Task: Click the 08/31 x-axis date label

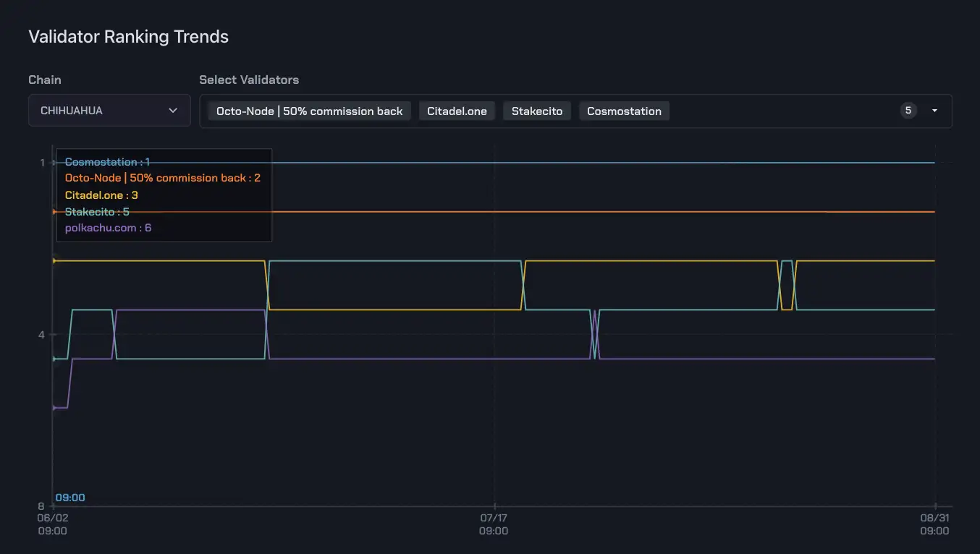Action: pos(934,518)
